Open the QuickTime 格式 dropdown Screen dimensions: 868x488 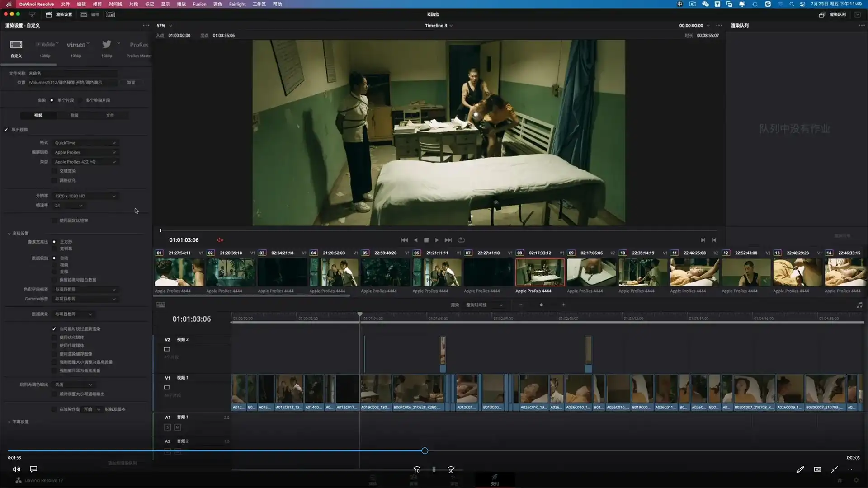coord(85,143)
